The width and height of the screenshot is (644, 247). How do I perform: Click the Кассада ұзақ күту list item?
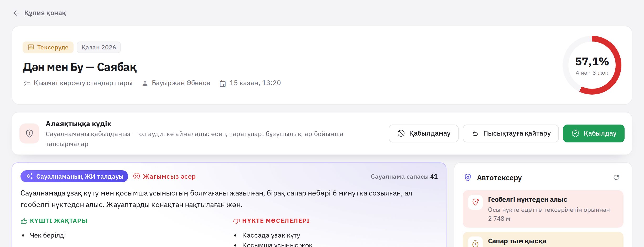[271, 235]
